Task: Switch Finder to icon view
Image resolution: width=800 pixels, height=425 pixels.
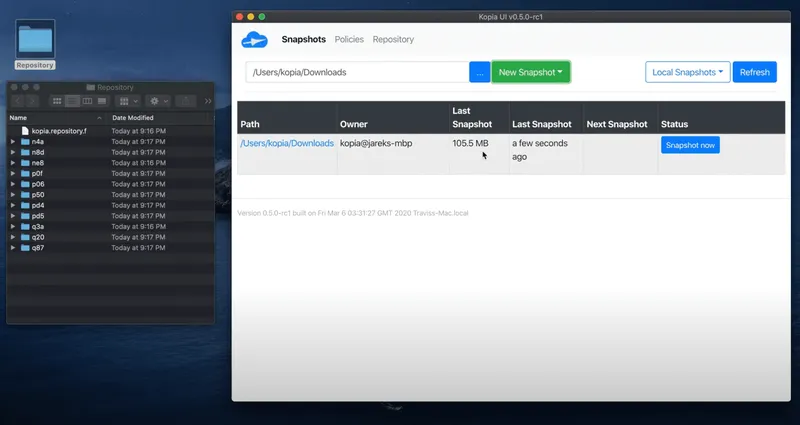Action: point(57,101)
